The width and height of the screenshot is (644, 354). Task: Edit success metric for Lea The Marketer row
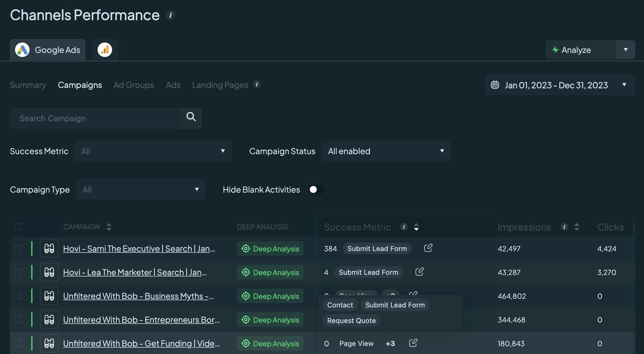(x=420, y=272)
